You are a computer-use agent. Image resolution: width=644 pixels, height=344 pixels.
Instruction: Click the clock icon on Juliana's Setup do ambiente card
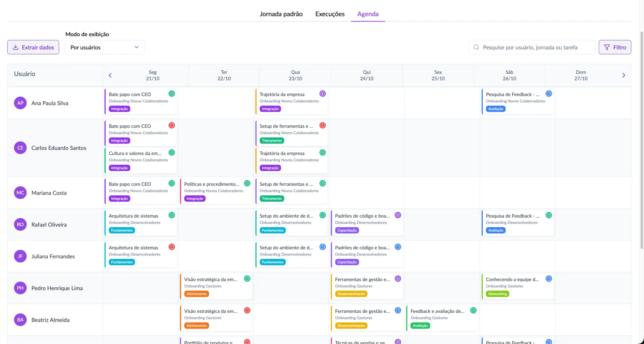(323, 247)
